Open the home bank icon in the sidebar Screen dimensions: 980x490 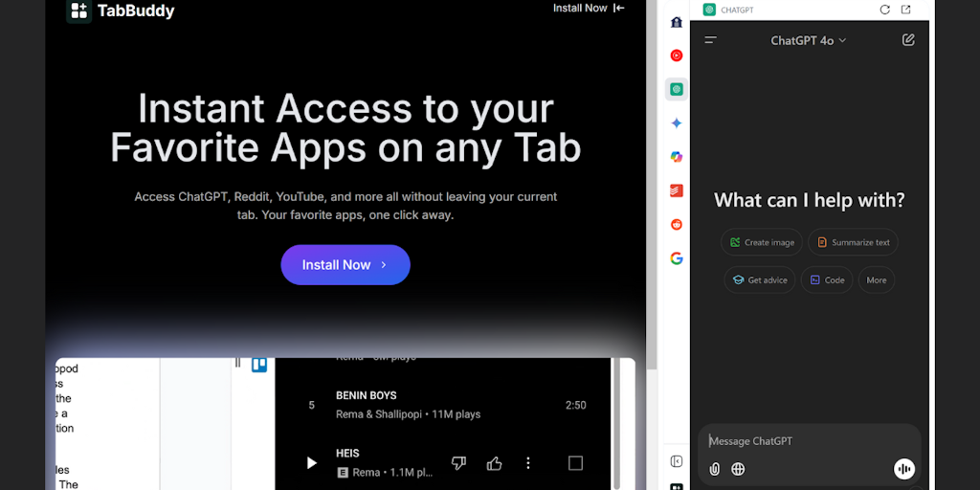(677, 23)
